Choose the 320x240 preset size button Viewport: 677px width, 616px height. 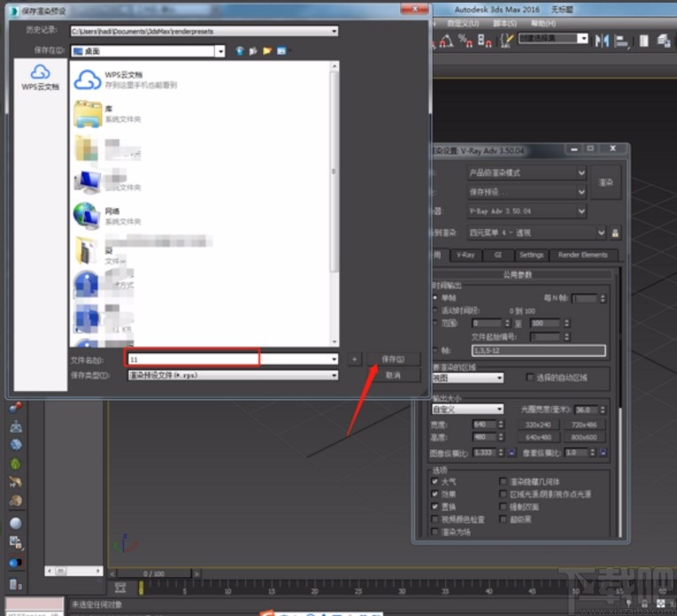tap(538, 425)
